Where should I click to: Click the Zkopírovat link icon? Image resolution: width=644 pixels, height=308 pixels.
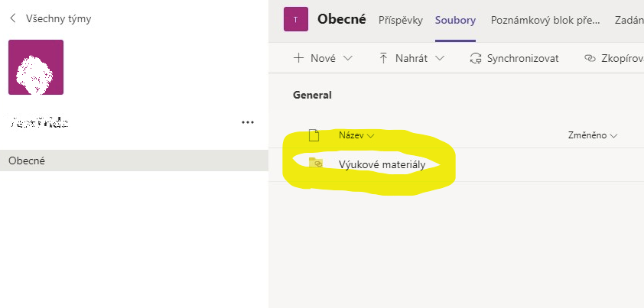click(x=590, y=58)
